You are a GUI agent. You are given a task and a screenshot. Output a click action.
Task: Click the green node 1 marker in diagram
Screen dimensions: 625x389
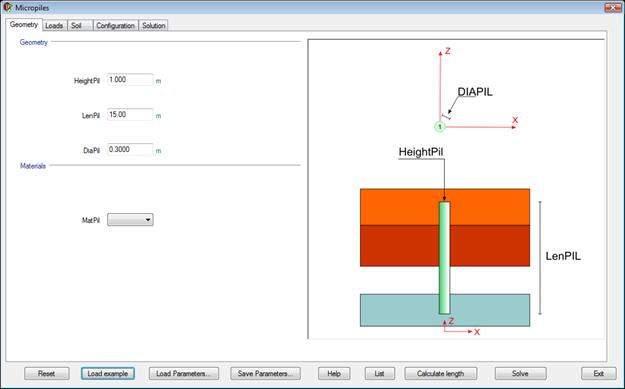tap(440, 127)
